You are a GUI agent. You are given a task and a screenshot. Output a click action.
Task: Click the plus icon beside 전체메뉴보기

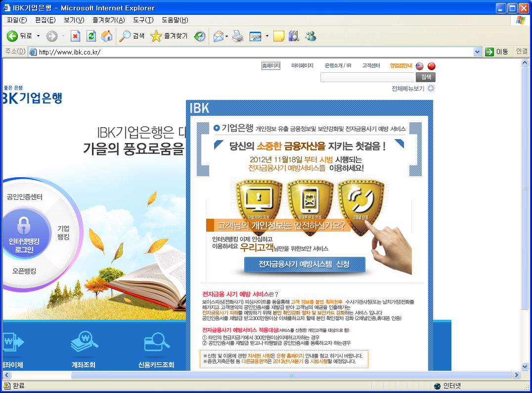(431, 88)
